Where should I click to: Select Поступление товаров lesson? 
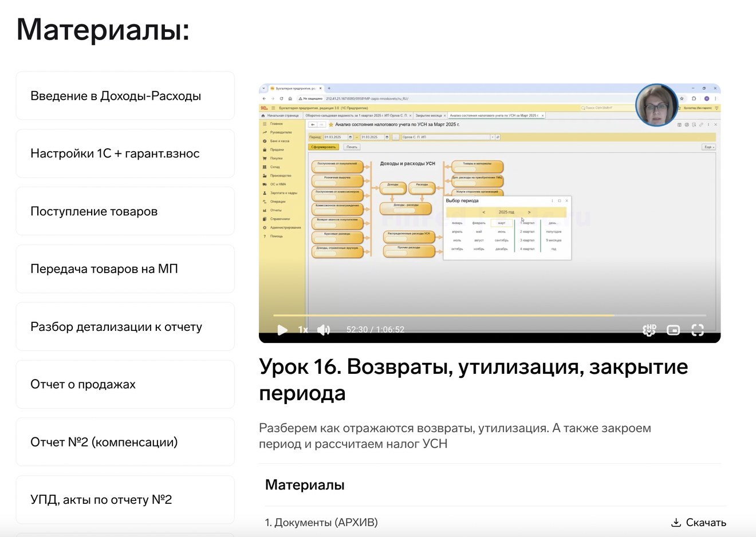coord(125,211)
